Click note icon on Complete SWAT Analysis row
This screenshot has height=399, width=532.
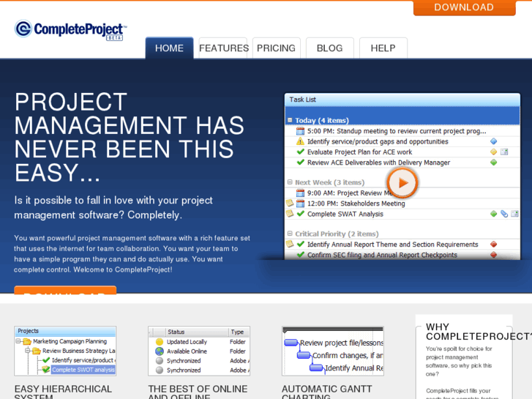pyautogui.click(x=290, y=214)
